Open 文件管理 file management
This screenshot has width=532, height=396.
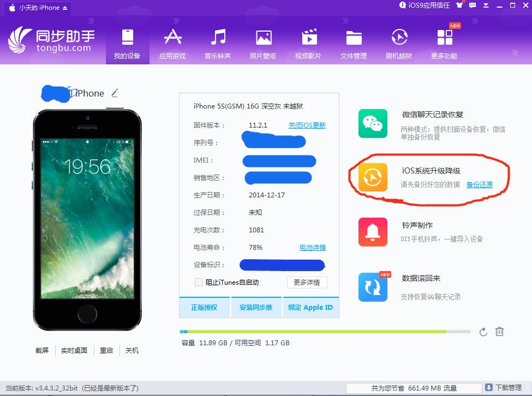click(x=354, y=44)
